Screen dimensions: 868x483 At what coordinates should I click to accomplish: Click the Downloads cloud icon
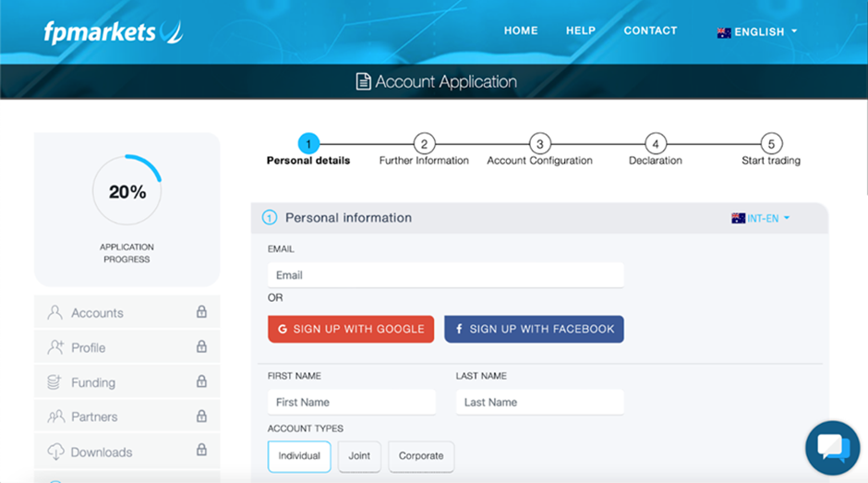point(55,452)
